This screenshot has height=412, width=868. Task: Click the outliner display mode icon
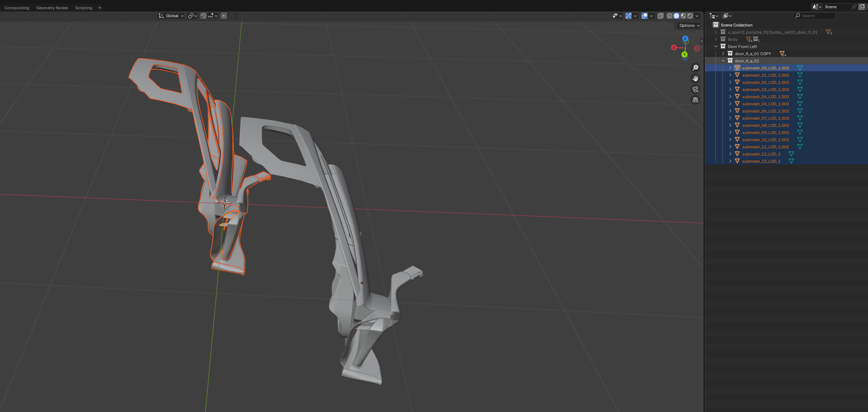pos(714,16)
